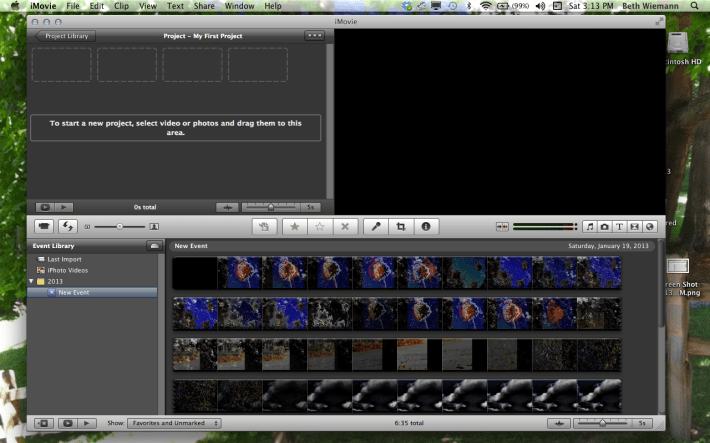Open the camera import window

pyautogui.click(x=45, y=227)
